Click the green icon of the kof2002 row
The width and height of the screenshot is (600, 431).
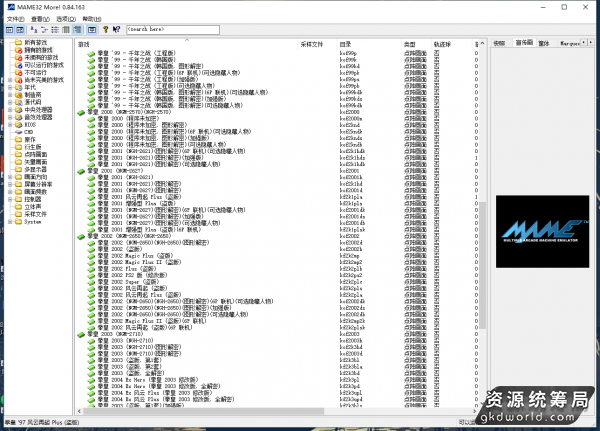(x=81, y=237)
